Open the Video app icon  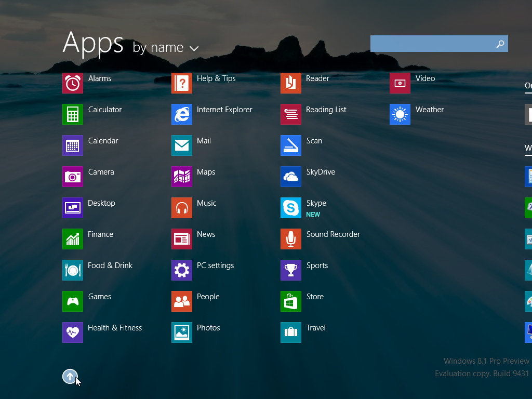click(x=400, y=83)
